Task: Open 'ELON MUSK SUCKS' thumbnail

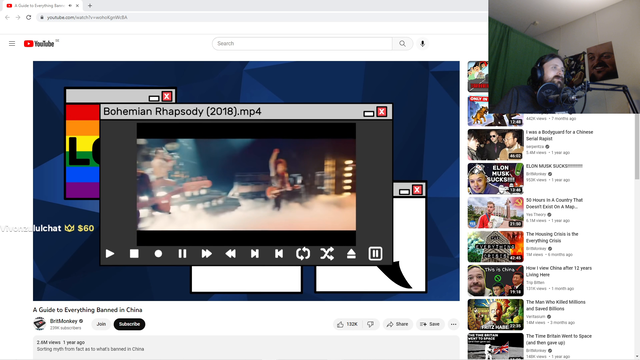Action: tap(496, 178)
